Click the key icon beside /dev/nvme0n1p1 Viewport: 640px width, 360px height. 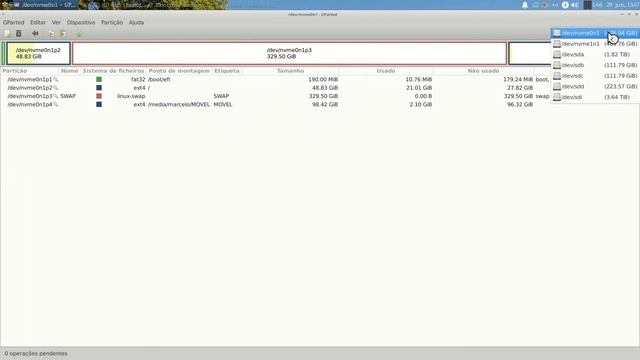tap(56, 80)
